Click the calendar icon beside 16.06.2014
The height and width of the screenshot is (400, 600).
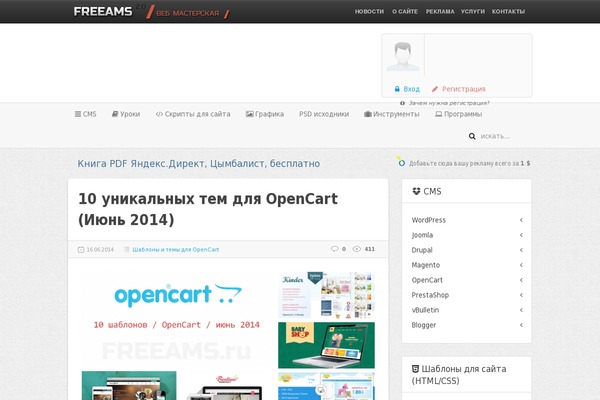81,250
